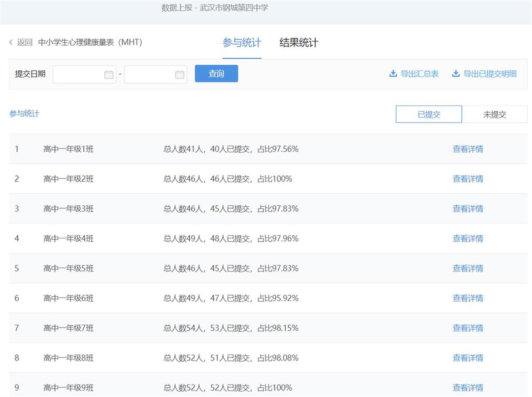Click the 返回 back link
The image size is (532, 397).
point(24,43)
